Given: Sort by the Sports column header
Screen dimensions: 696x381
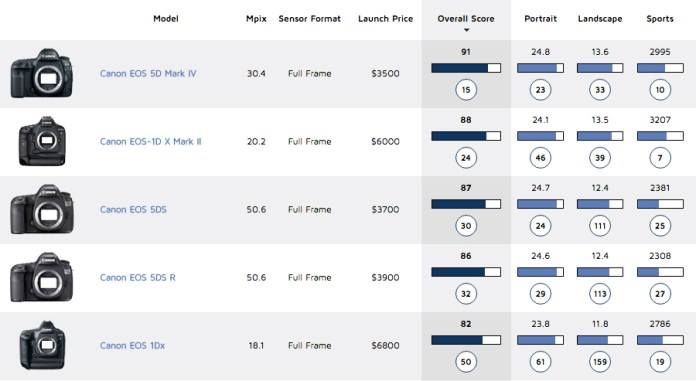Looking at the screenshot, I should [660, 19].
